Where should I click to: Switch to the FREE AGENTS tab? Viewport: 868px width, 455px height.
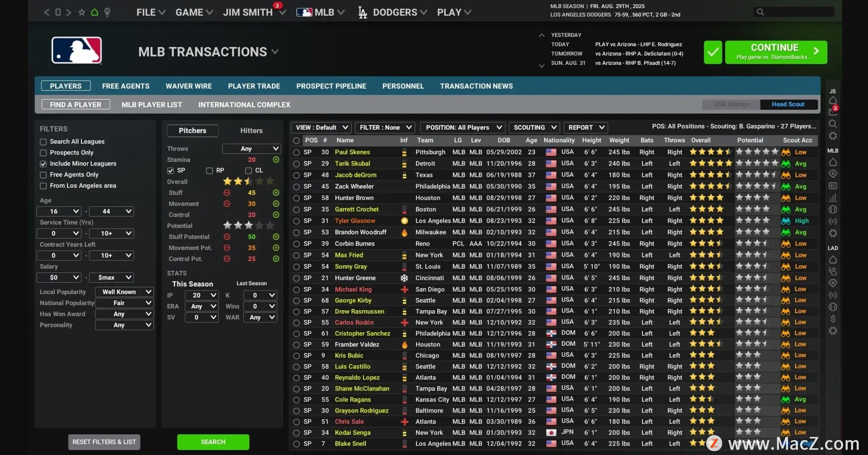(126, 86)
